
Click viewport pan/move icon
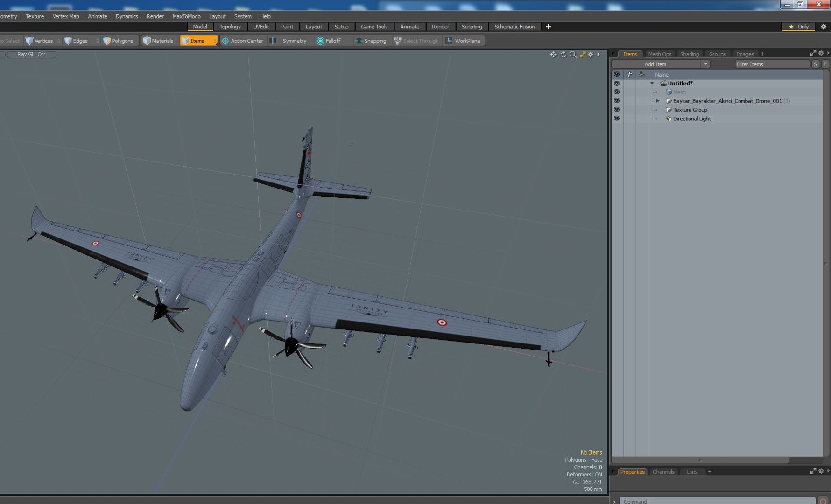click(553, 55)
